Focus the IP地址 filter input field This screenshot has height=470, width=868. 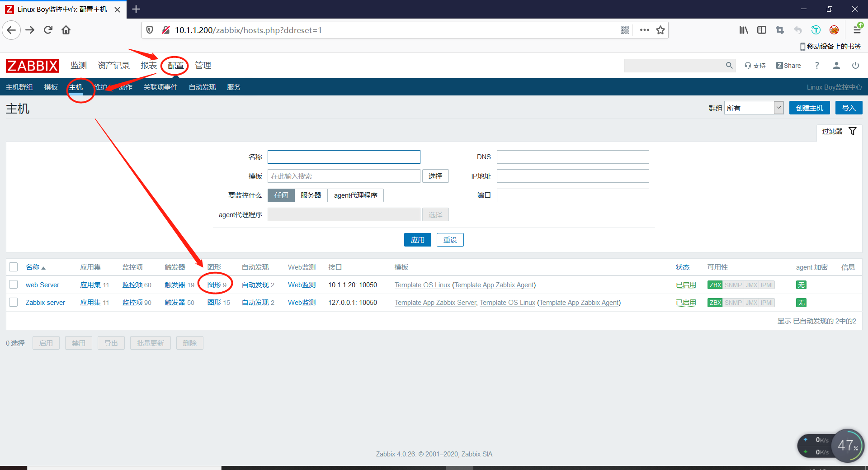(x=573, y=176)
